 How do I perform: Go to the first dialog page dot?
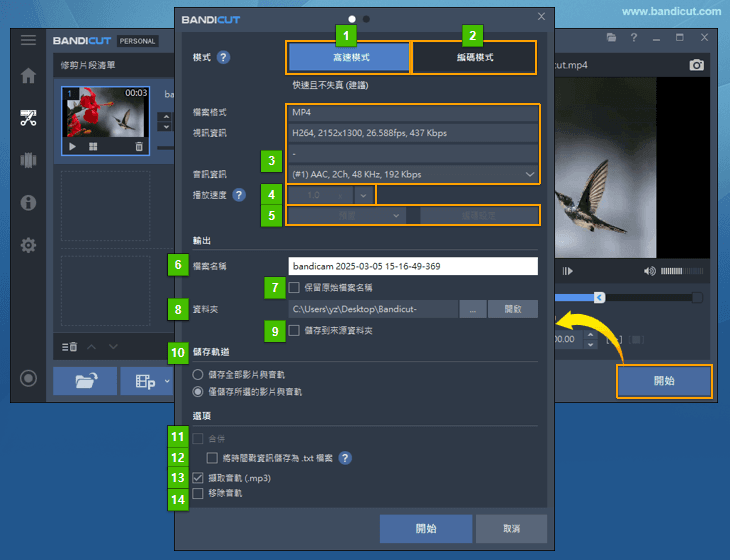tap(352, 19)
